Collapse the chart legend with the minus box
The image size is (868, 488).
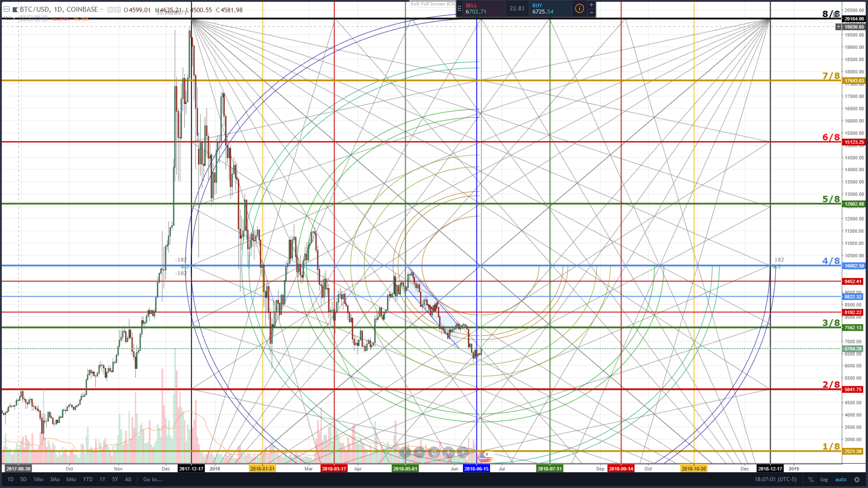6,9
